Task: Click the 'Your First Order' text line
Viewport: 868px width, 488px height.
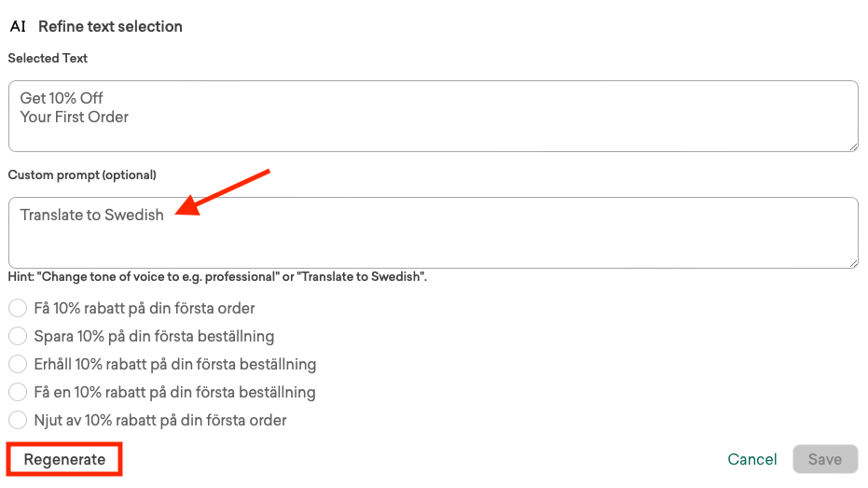Action: point(75,117)
